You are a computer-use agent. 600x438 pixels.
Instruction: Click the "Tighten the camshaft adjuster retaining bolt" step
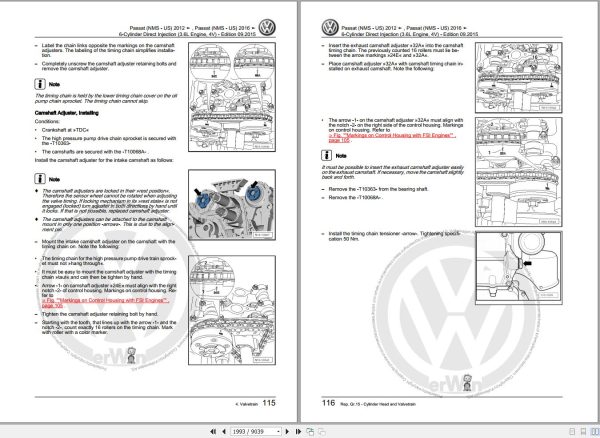pos(99,314)
